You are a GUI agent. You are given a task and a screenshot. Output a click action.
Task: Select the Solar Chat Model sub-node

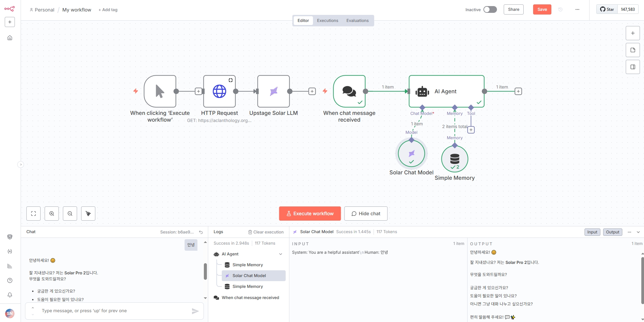(411, 154)
